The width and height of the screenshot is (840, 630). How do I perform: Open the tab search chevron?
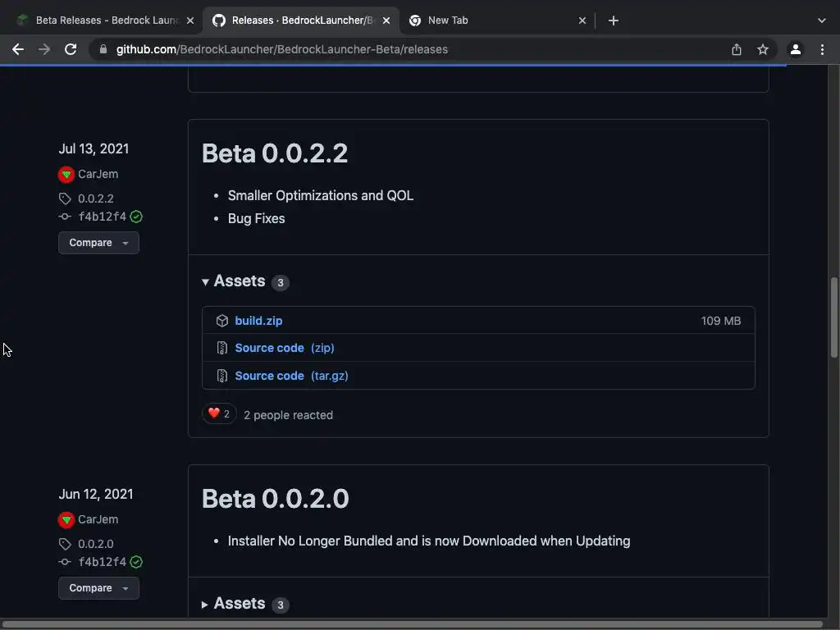tap(822, 21)
